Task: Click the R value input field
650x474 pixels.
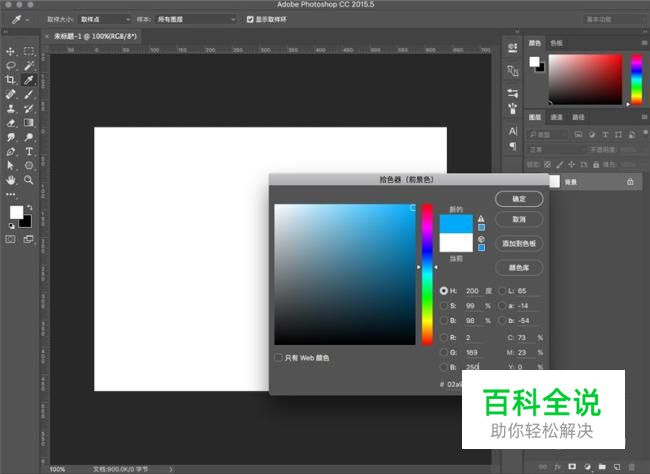Action: [x=475, y=337]
